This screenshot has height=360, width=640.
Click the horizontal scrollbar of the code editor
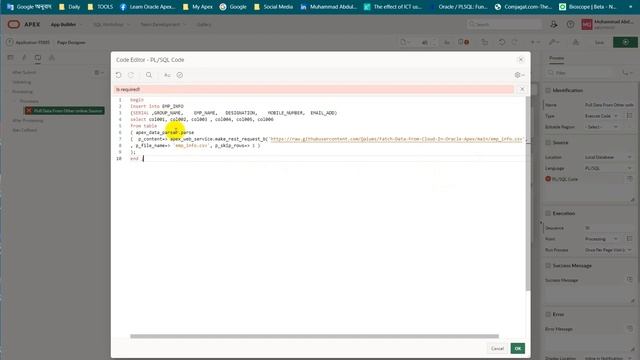tap(314, 336)
